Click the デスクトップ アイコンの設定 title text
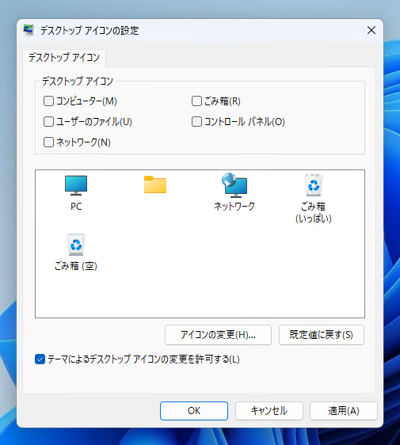Image resolution: width=400 pixels, height=445 pixels. click(x=90, y=30)
